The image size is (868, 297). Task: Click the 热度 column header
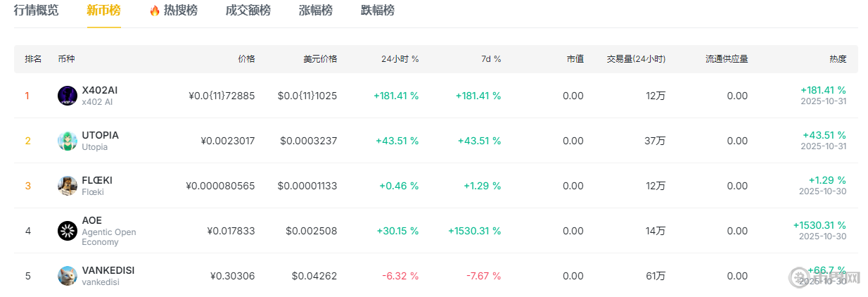tap(837, 59)
